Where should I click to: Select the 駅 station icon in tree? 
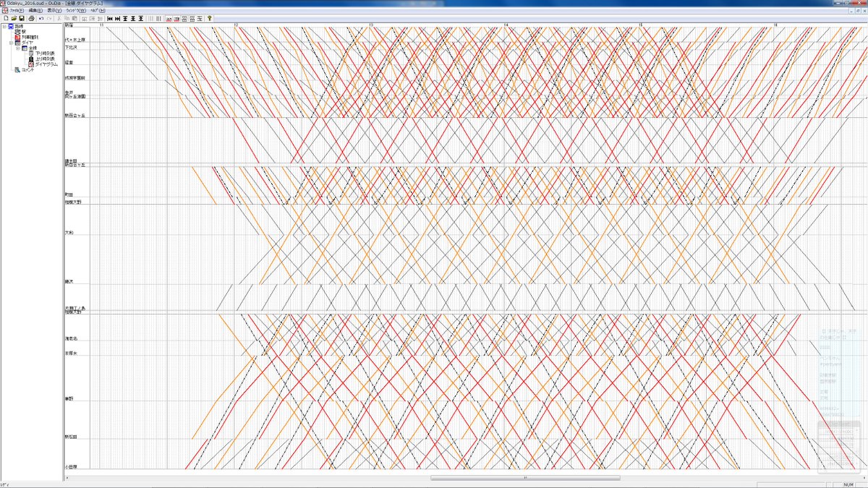click(x=17, y=32)
